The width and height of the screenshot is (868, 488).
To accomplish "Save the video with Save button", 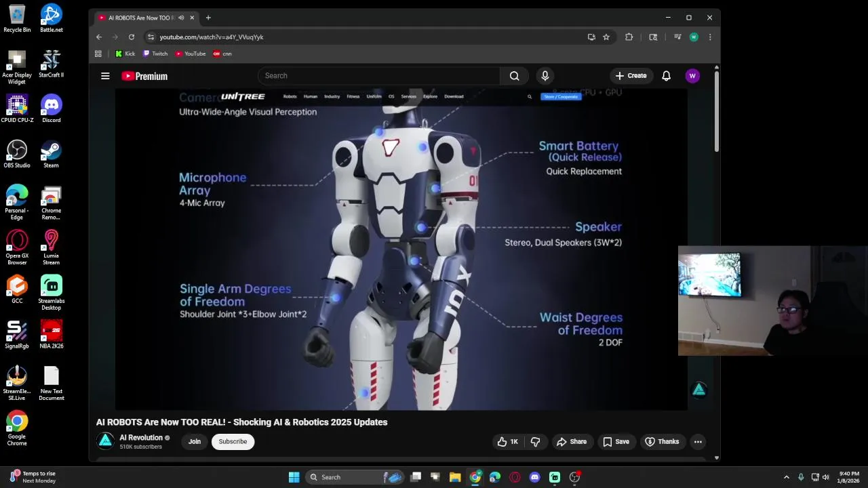I will [x=616, y=442].
